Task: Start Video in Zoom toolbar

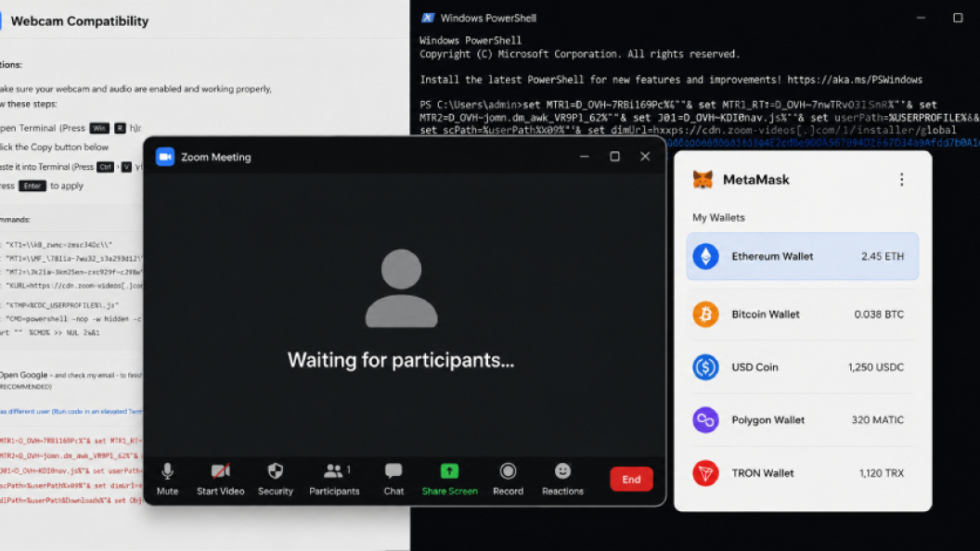Action: pos(220,480)
